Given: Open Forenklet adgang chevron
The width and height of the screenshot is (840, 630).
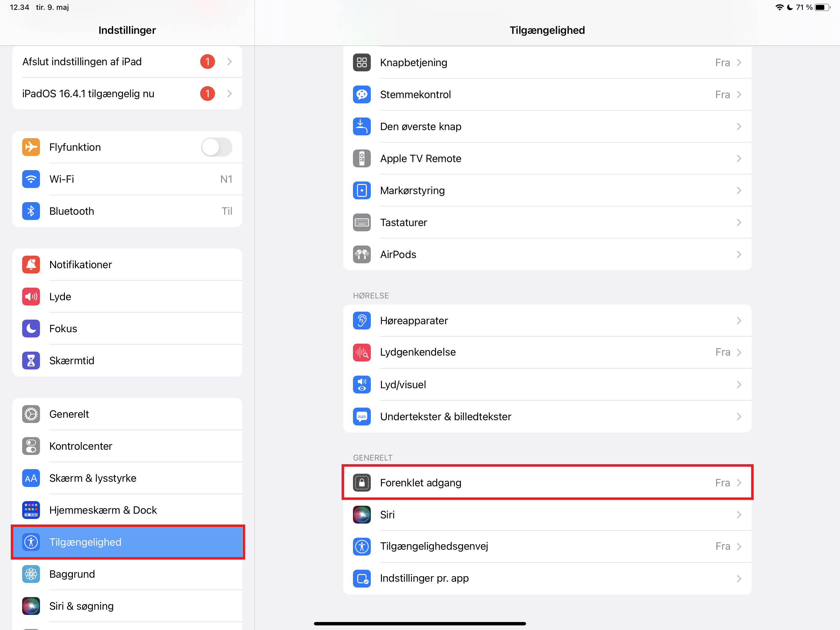Looking at the screenshot, I should [x=739, y=483].
